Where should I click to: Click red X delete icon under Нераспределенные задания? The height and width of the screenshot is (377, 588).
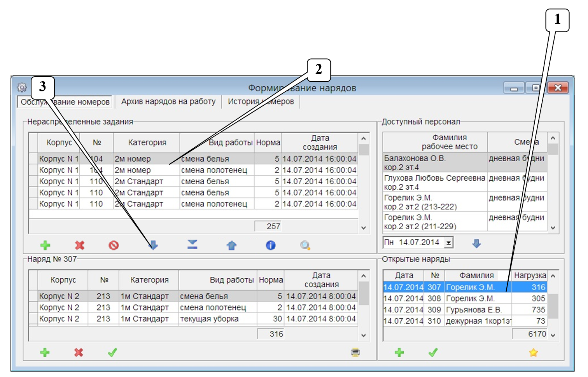click(79, 245)
